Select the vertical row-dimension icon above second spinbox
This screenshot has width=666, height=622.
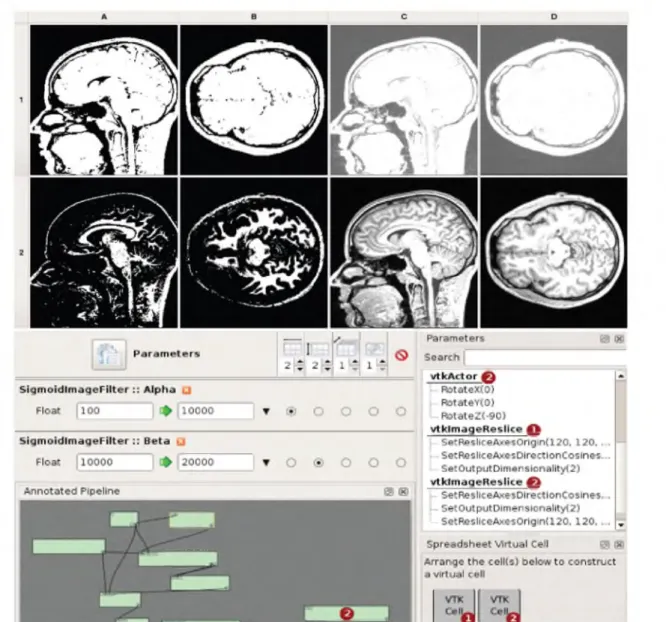(x=318, y=348)
